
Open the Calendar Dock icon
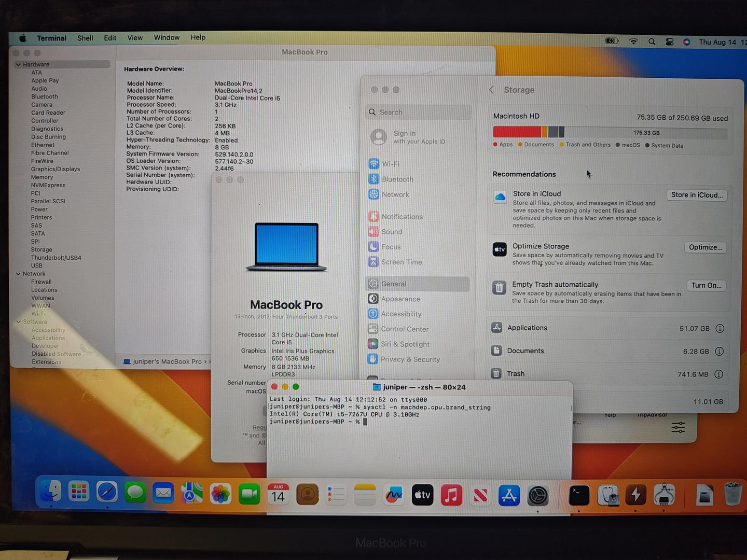(x=278, y=495)
